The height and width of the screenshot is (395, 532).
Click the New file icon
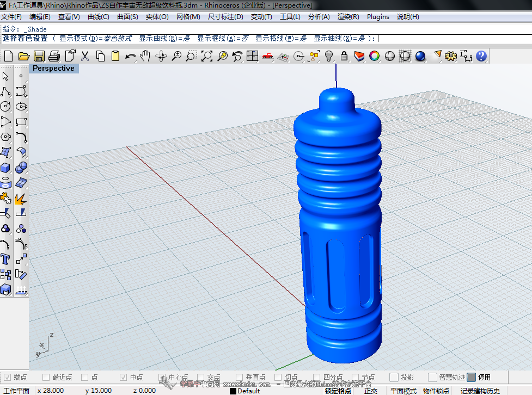[x=9, y=56]
